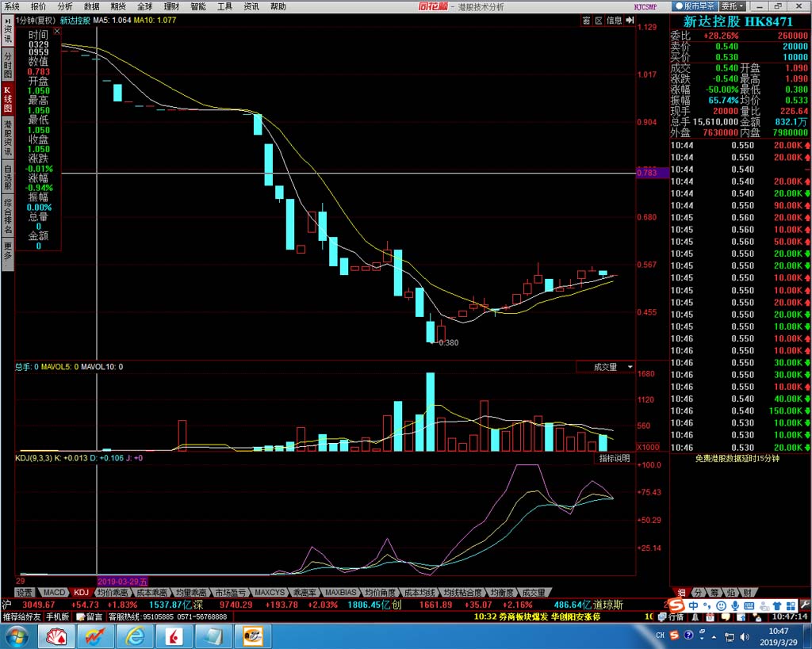Click 指标说明 indicator description button
The width and height of the screenshot is (812, 649).
pyautogui.click(x=615, y=459)
